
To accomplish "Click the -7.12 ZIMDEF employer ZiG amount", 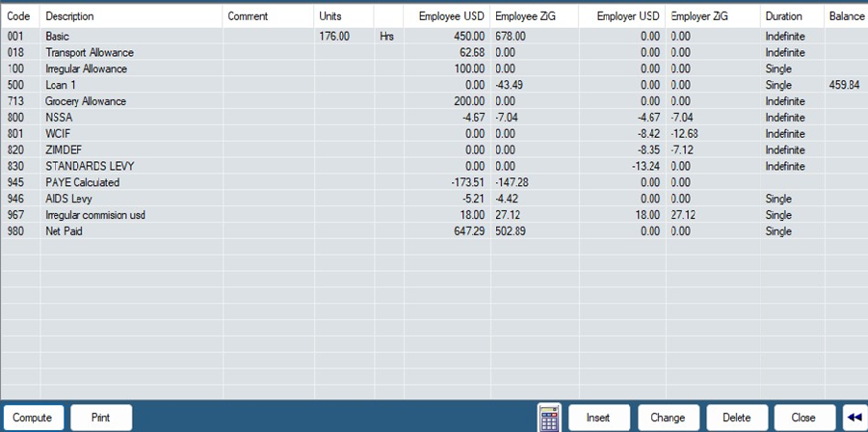I will coord(683,150).
